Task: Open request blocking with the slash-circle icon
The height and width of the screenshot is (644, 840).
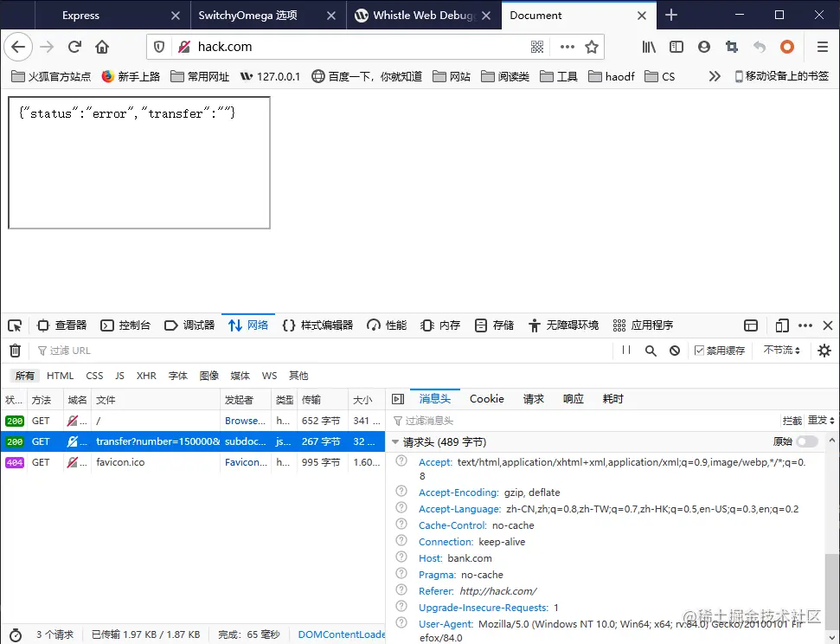Action: click(x=676, y=351)
